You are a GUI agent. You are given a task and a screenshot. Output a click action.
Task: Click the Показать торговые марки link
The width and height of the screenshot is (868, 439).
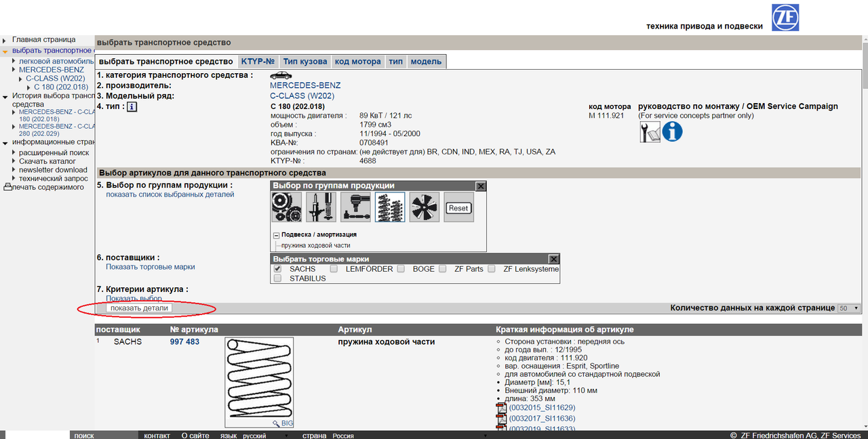pos(151,267)
